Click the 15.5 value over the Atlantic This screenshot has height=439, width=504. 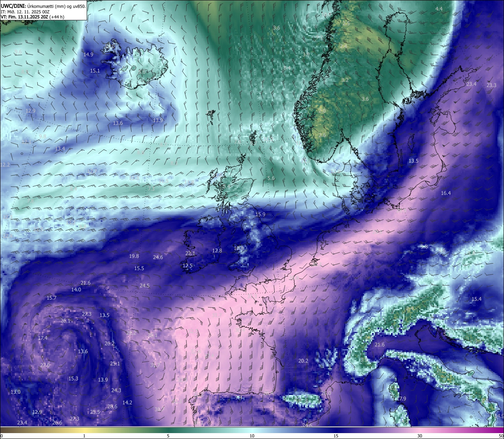(139, 269)
